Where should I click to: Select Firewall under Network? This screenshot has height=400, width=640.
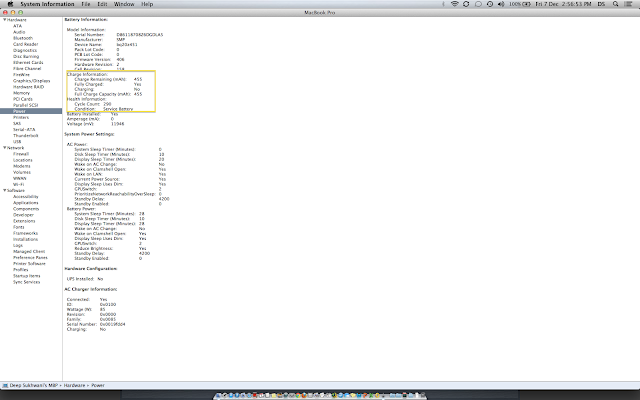(x=21, y=154)
